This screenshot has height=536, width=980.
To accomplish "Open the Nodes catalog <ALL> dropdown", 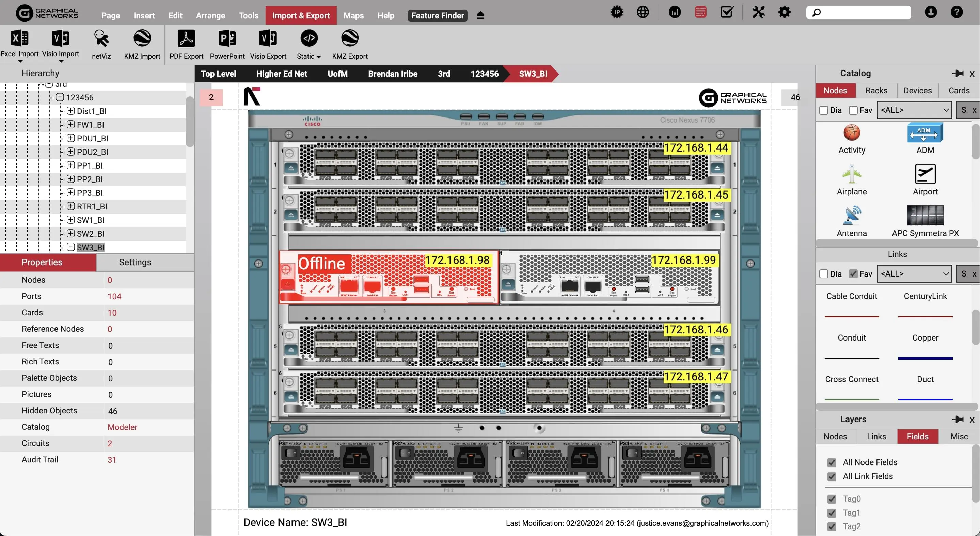I will pos(914,110).
